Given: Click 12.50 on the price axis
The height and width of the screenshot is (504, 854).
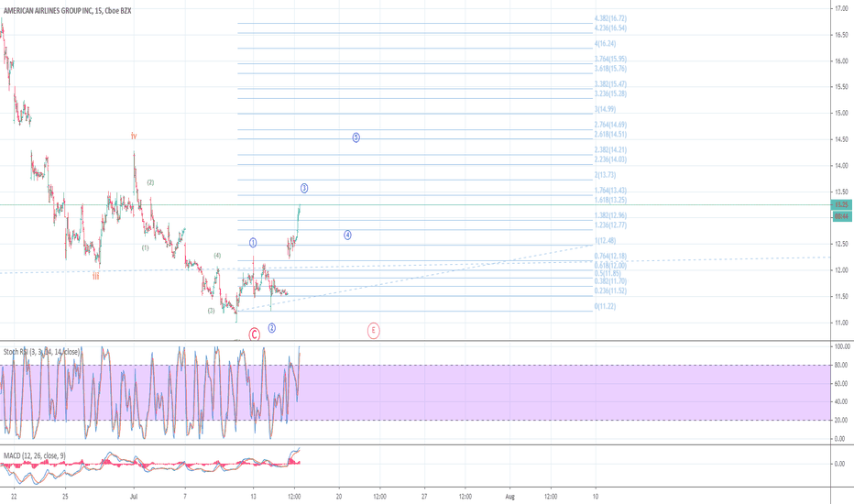Looking at the screenshot, I should 841,244.
